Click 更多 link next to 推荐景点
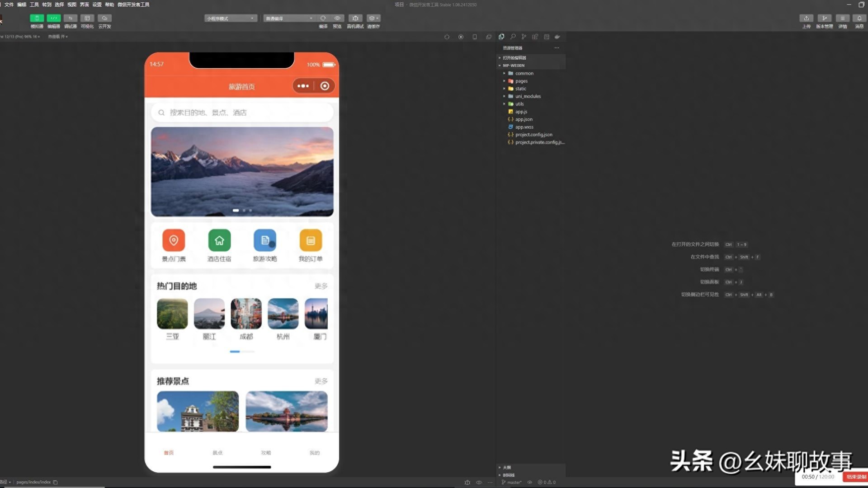This screenshot has height=488, width=868. coord(321,381)
